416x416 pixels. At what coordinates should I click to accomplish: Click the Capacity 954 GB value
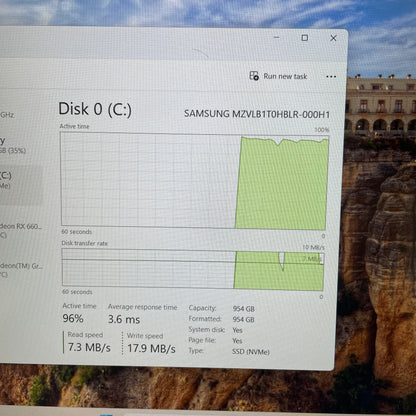click(x=244, y=309)
